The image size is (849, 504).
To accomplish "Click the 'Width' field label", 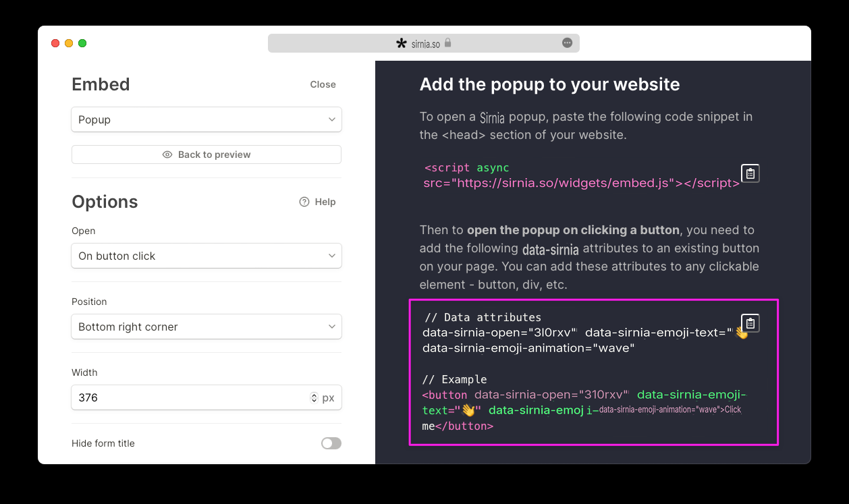I will [x=84, y=372].
